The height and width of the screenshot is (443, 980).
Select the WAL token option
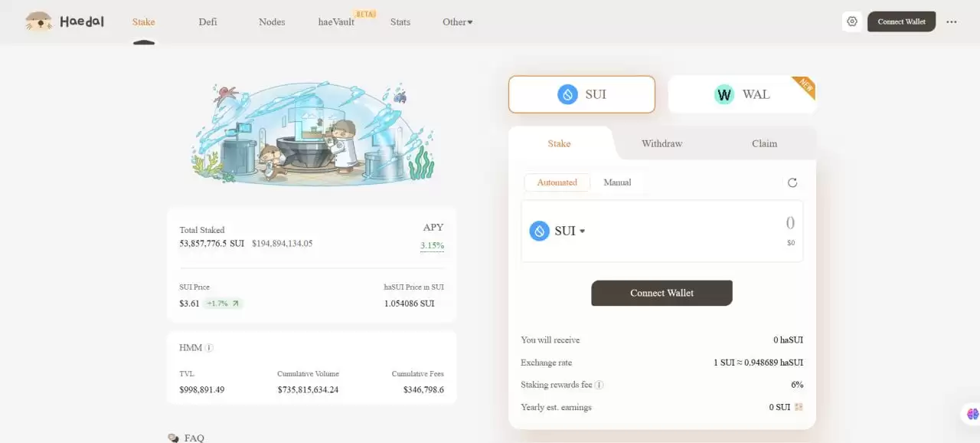coord(742,94)
